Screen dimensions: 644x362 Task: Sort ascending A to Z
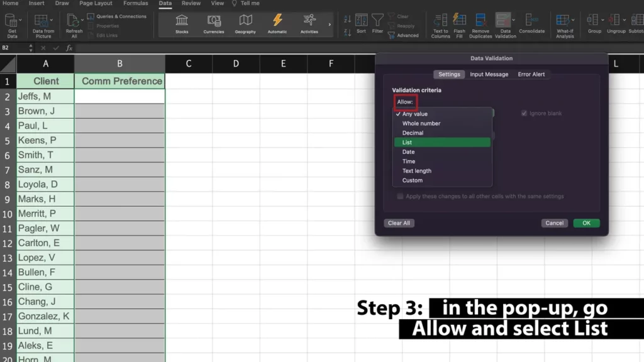point(347,18)
